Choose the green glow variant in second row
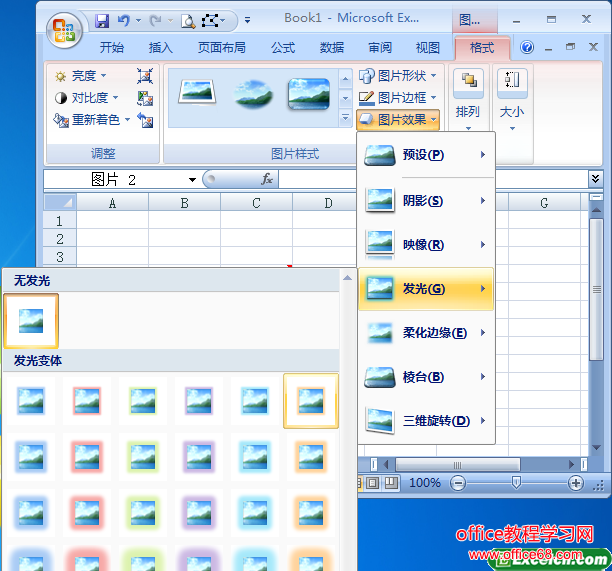 point(143,457)
